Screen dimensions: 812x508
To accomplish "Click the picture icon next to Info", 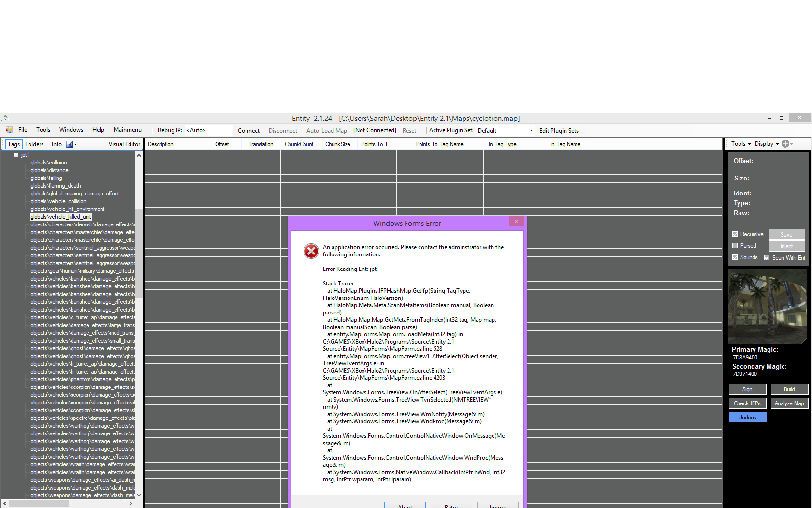I will pos(70,144).
